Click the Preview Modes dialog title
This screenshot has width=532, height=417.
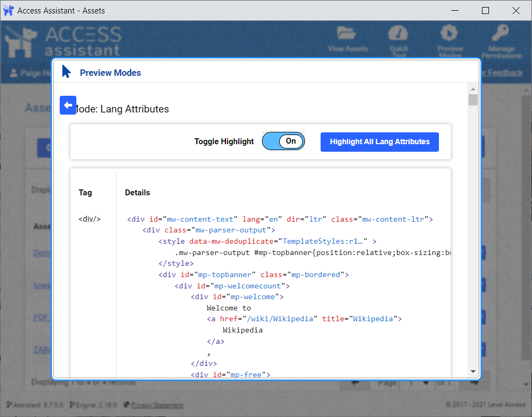[x=110, y=73]
